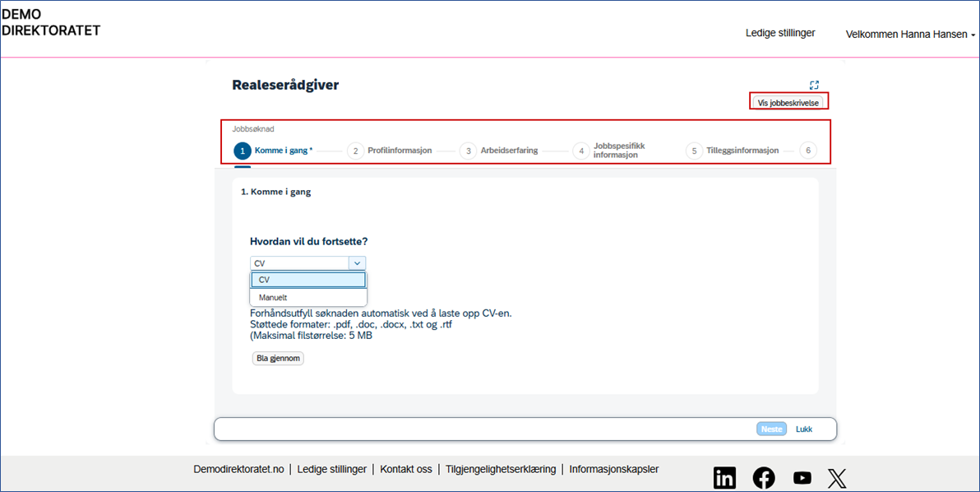Click the Neste button
980x492 pixels.
coord(771,429)
